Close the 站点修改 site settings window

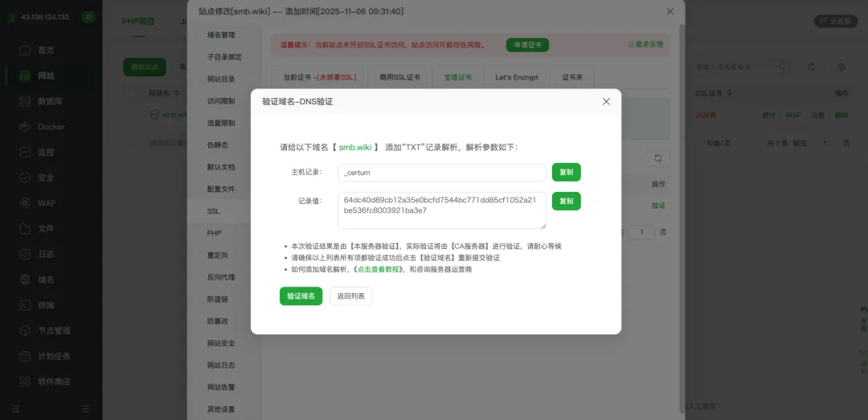point(669,11)
